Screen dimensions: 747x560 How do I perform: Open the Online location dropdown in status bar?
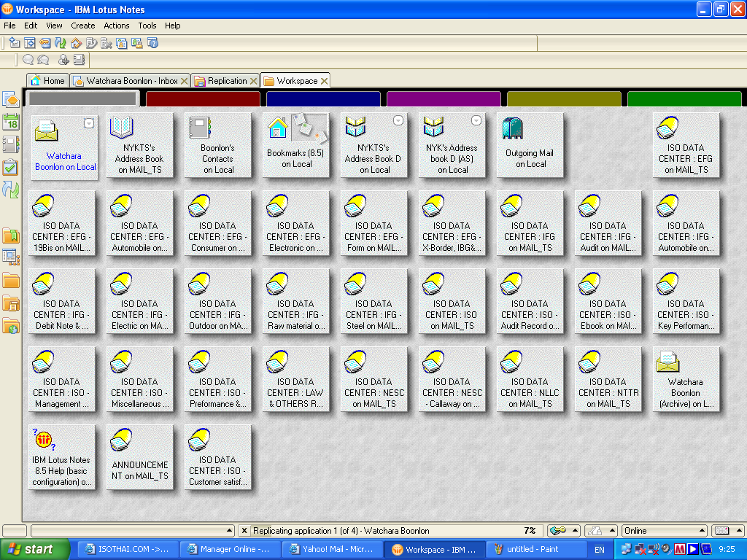(665, 531)
